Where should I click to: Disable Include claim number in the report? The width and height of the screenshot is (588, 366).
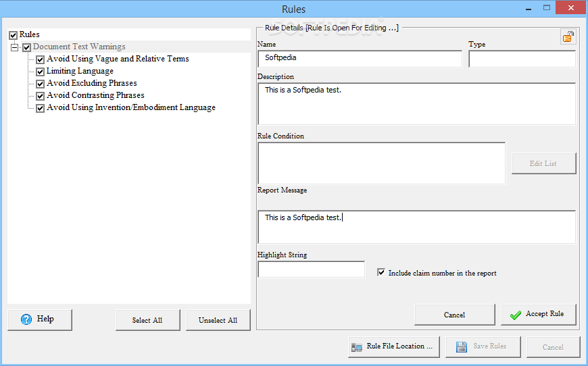381,272
